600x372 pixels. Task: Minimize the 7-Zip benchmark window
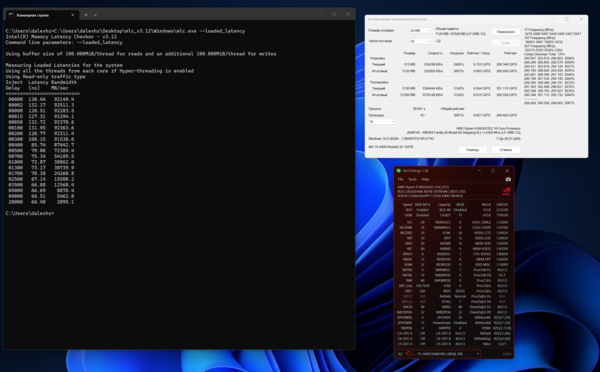point(553,19)
